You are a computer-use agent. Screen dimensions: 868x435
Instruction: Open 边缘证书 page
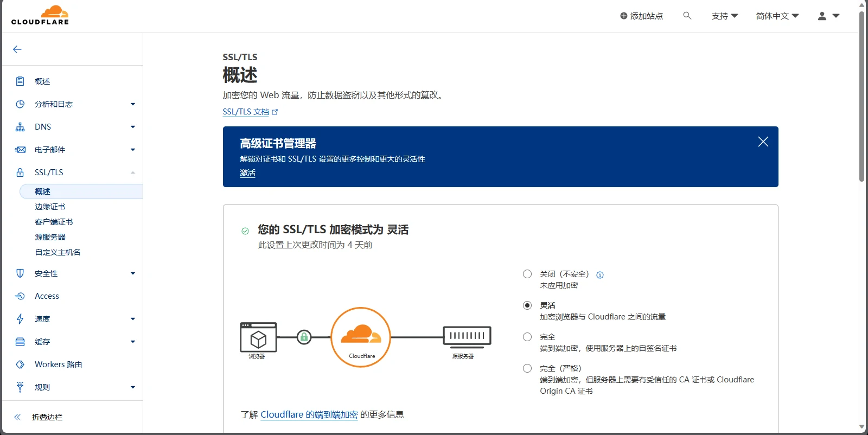pyautogui.click(x=50, y=207)
